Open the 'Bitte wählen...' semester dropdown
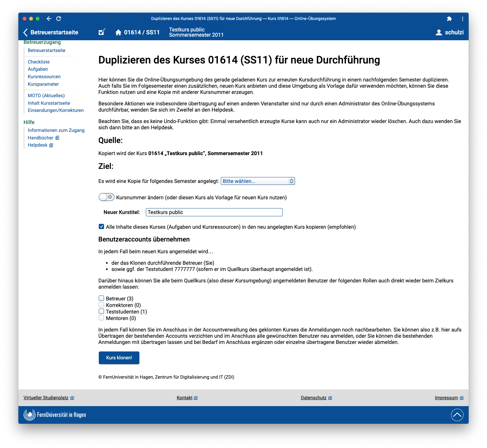Screen dimensions: 487x448 click(258, 181)
